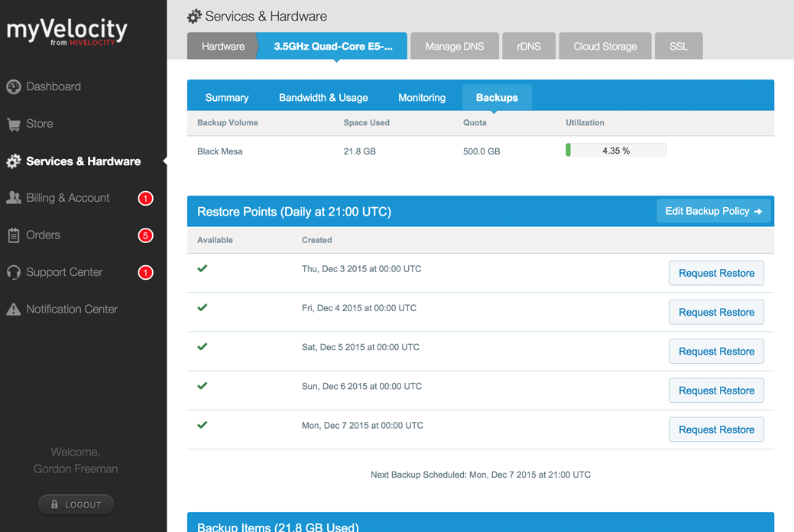794x532 pixels.
Task: Click the Store shopping cart icon
Action: click(x=14, y=124)
